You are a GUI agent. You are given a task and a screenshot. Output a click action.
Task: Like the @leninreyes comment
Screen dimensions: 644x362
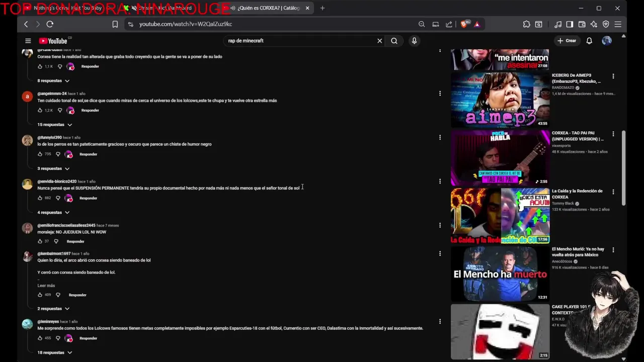tap(40, 338)
